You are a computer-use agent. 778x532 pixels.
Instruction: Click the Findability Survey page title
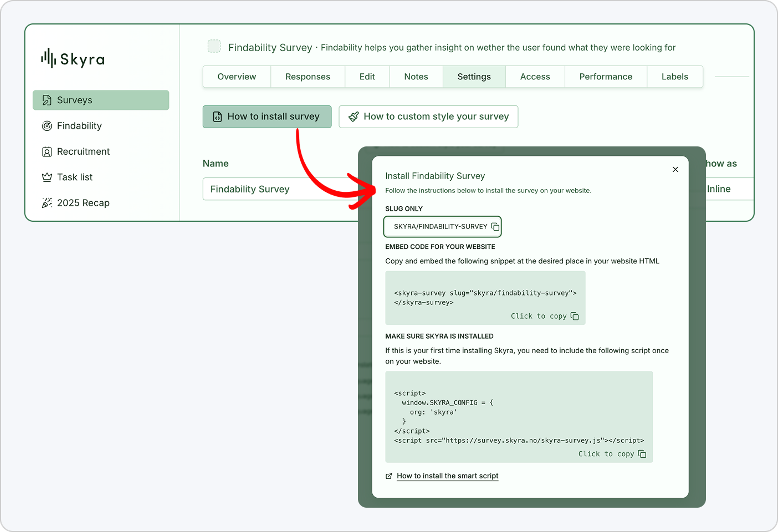270,48
